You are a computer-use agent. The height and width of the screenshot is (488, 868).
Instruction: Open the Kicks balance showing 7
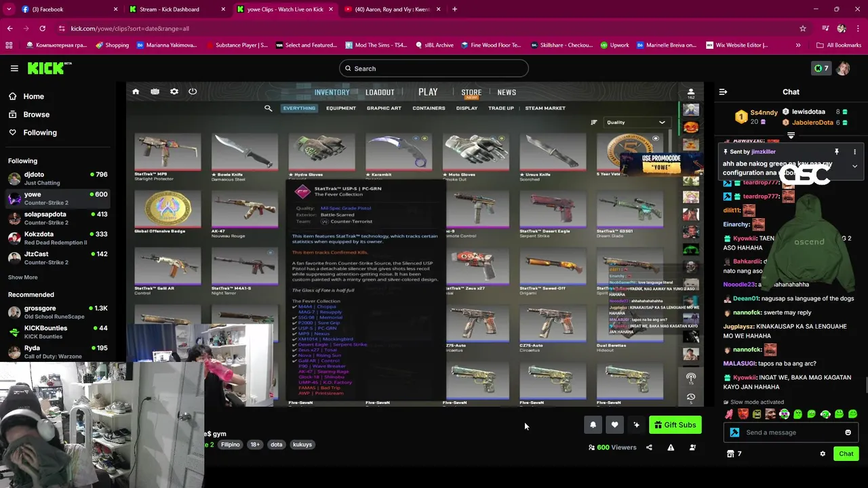tap(821, 68)
